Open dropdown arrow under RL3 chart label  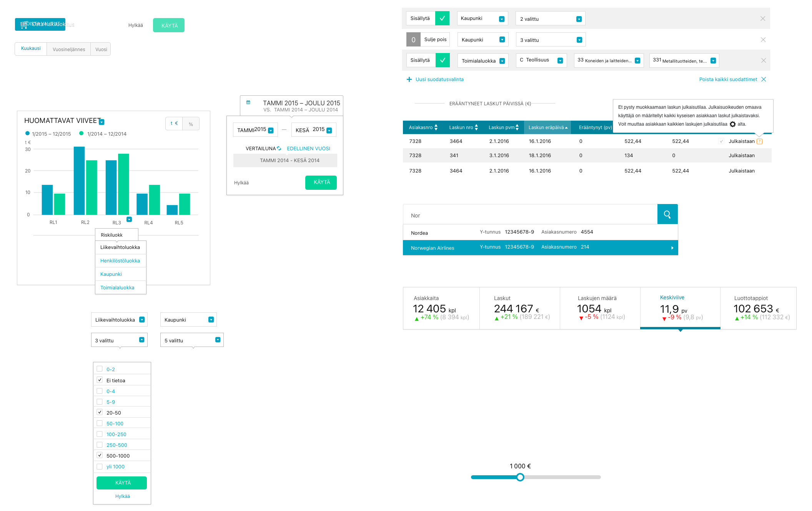pos(129,219)
